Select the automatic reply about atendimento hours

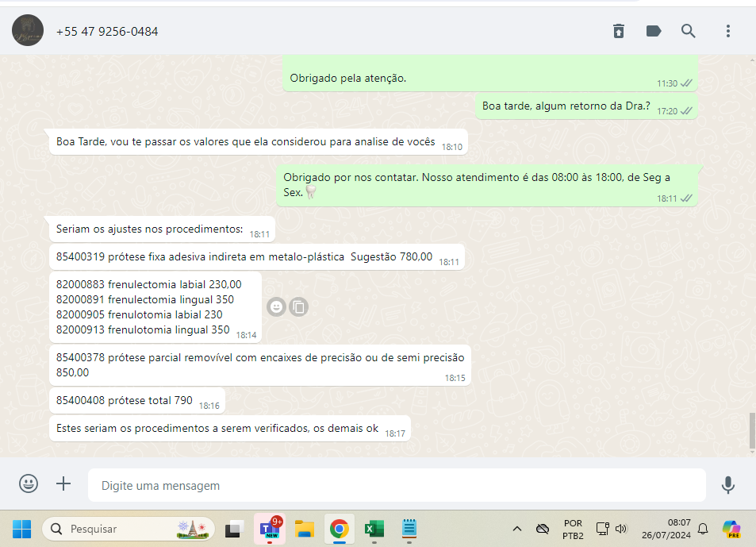487,186
